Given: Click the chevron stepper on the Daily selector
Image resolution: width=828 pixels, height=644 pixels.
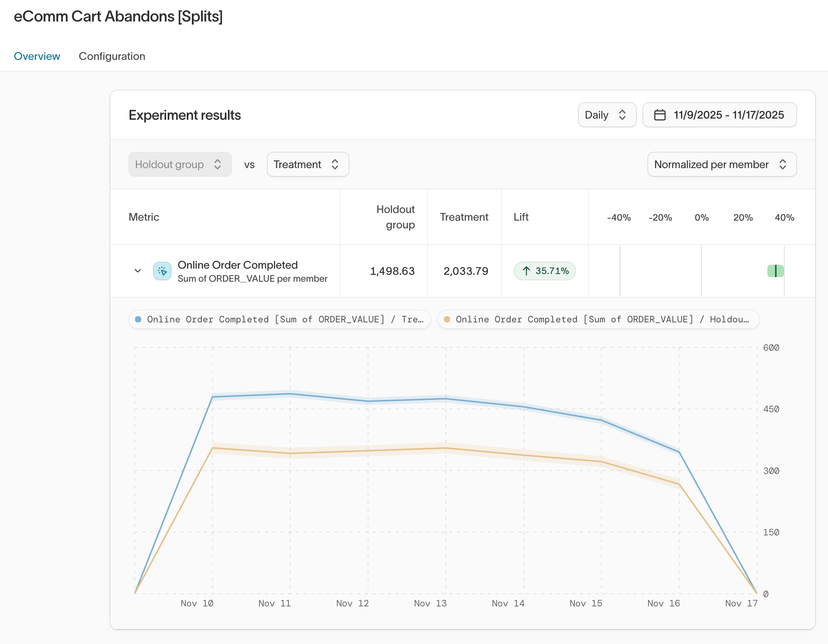Looking at the screenshot, I should [x=622, y=115].
